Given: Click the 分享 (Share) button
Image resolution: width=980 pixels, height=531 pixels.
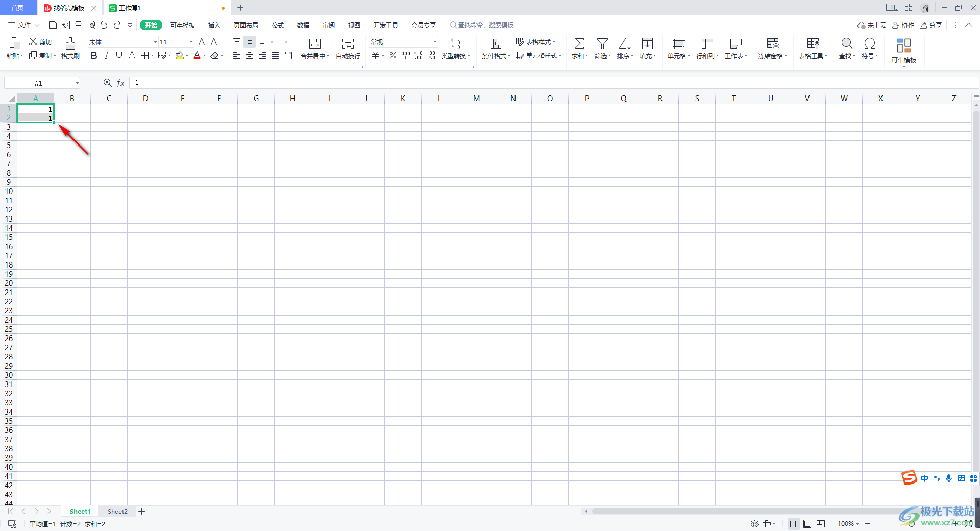Looking at the screenshot, I should click(931, 25).
